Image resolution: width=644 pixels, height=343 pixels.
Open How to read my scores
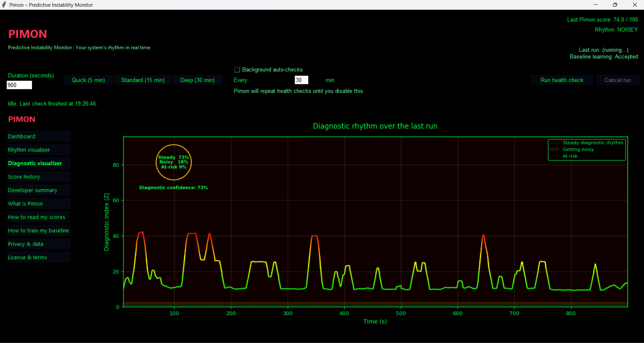(x=39, y=217)
